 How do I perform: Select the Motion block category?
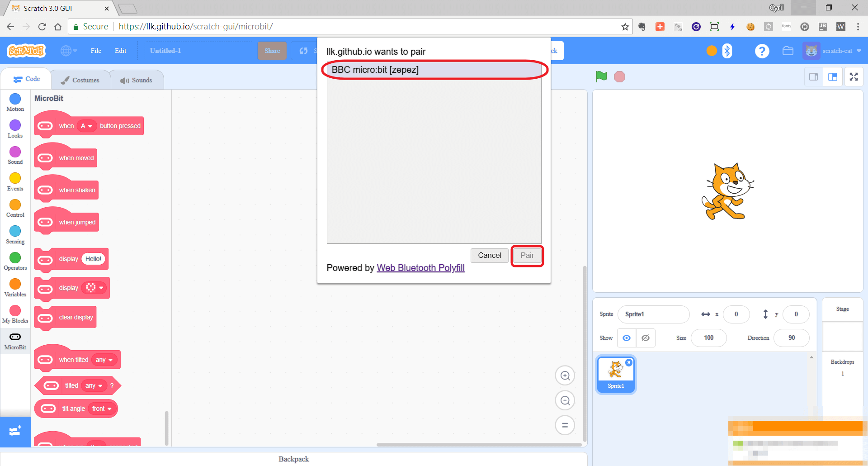coord(15,102)
